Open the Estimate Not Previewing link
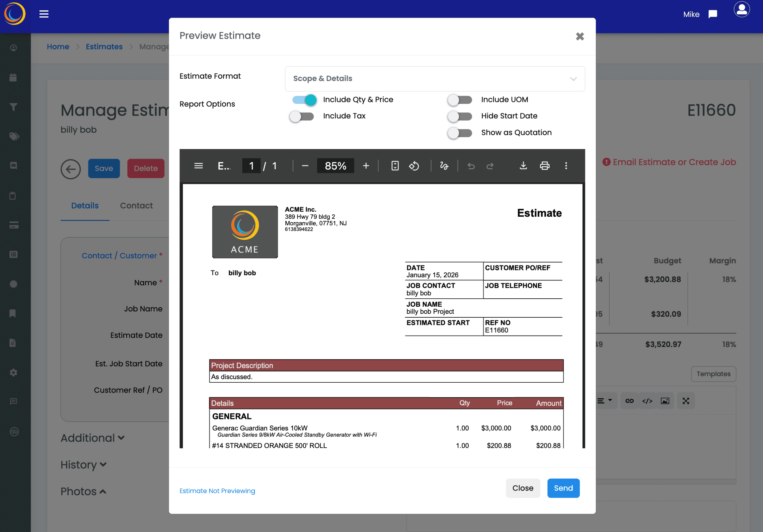Screen dimensions: 763x532 click(x=217, y=491)
